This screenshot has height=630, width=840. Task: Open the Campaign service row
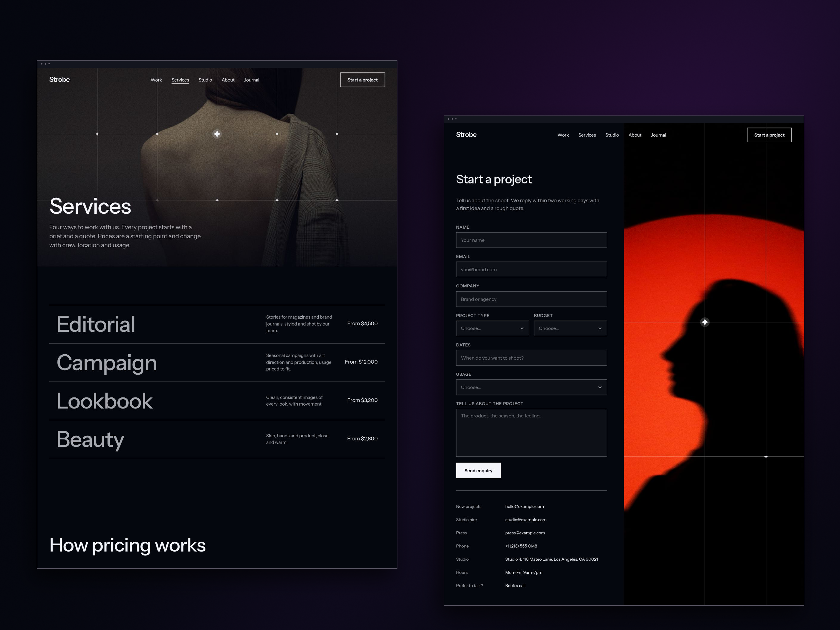point(217,362)
